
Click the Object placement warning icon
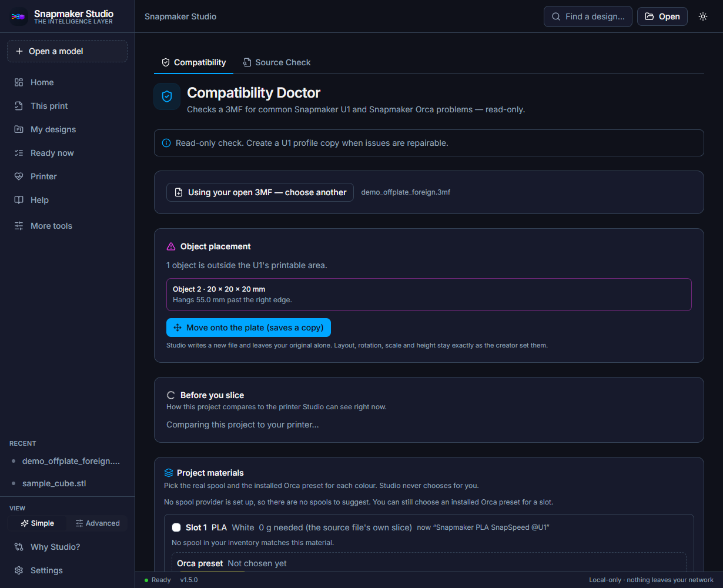[x=171, y=246]
